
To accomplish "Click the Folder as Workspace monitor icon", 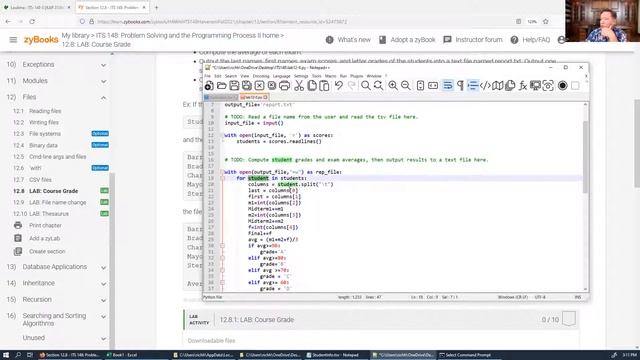I will (535, 85).
